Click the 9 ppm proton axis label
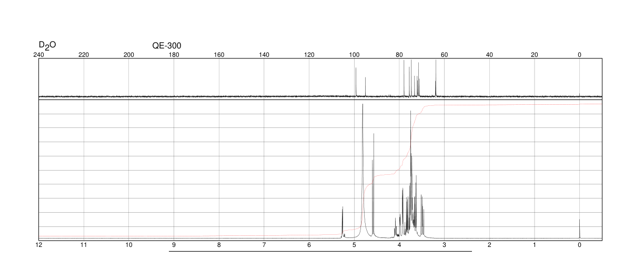This screenshot has width=644, height=278. click(174, 245)
